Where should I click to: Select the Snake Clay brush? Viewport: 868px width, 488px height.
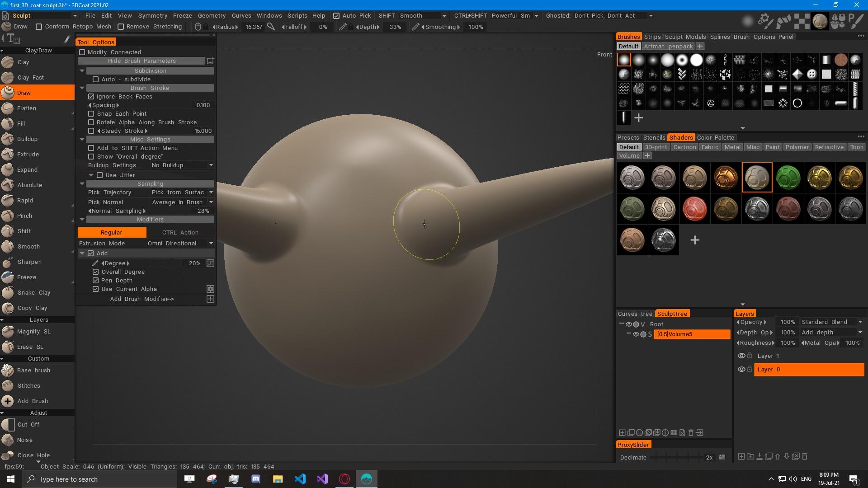[33, 293]
